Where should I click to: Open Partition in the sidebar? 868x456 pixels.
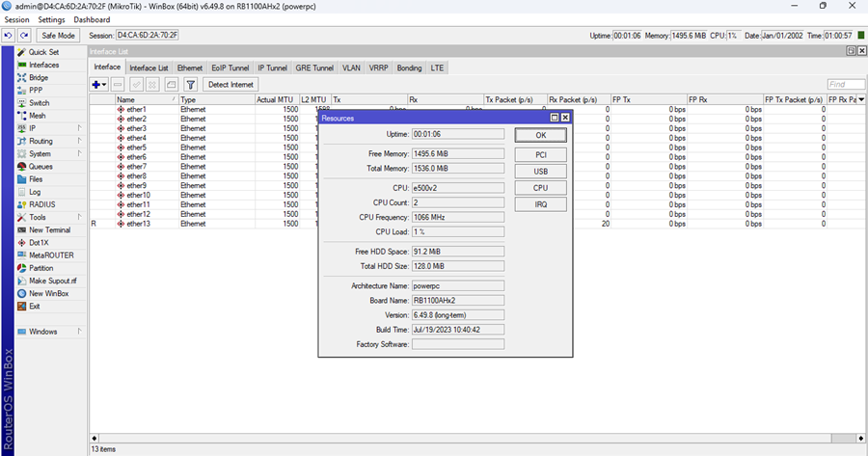click(x=41, y=268)
